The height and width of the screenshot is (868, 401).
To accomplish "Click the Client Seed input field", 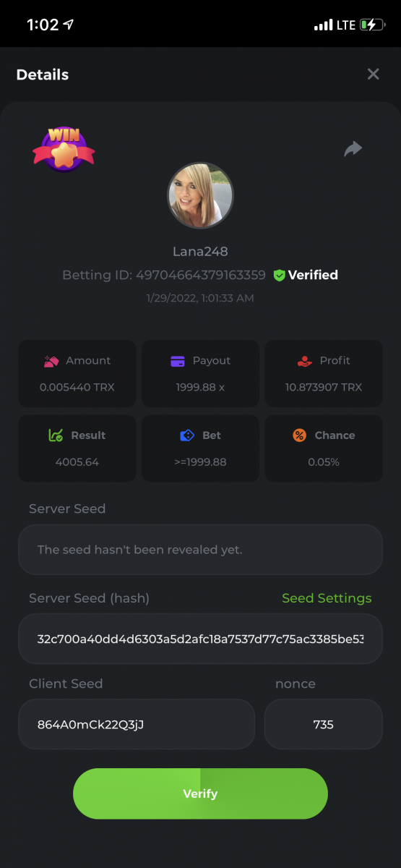I will 137,724.
